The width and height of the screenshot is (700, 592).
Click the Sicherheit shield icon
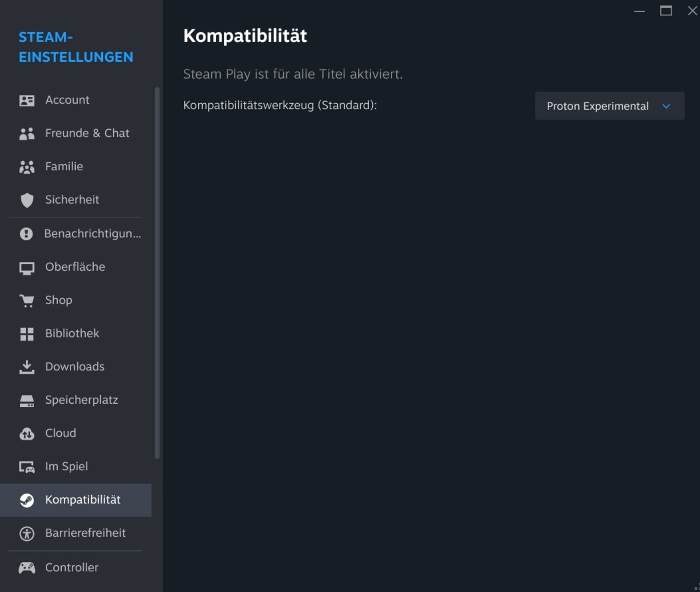[x=27, y=200]
